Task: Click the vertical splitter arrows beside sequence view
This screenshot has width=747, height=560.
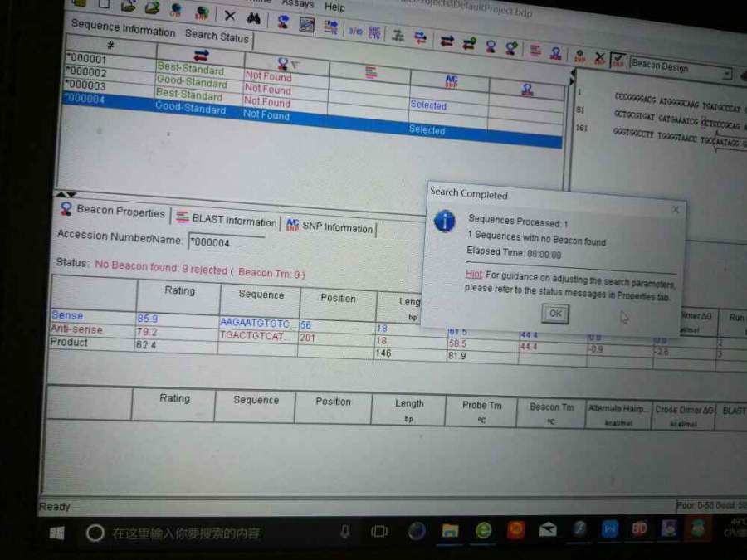Action: point(572,77)
